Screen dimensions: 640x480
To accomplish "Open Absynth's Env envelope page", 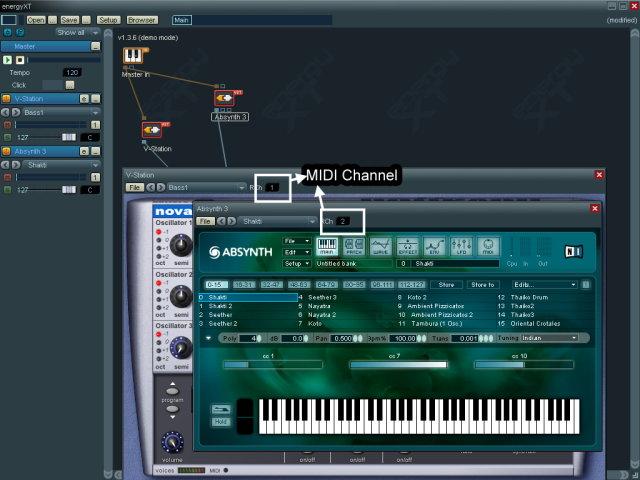I will (435, 247).
